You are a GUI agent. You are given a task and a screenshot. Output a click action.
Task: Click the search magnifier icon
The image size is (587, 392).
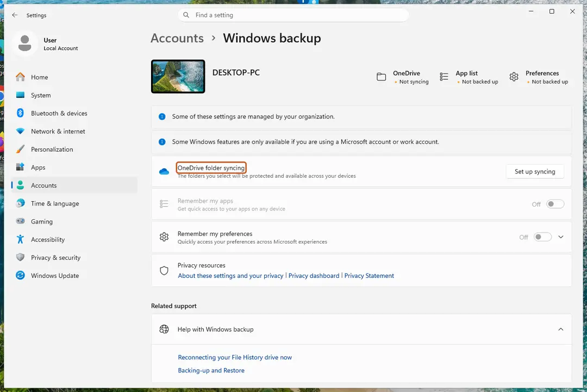coord(186,15)
